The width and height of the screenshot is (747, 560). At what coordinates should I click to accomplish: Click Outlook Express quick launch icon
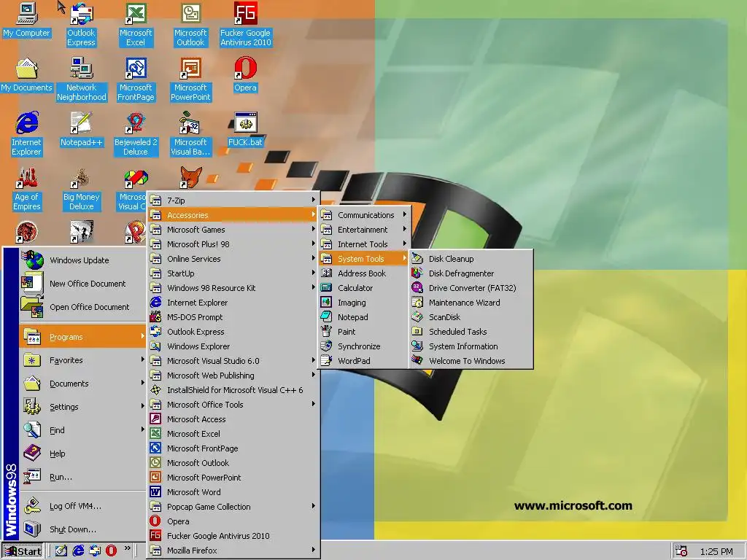pos(94,551)
